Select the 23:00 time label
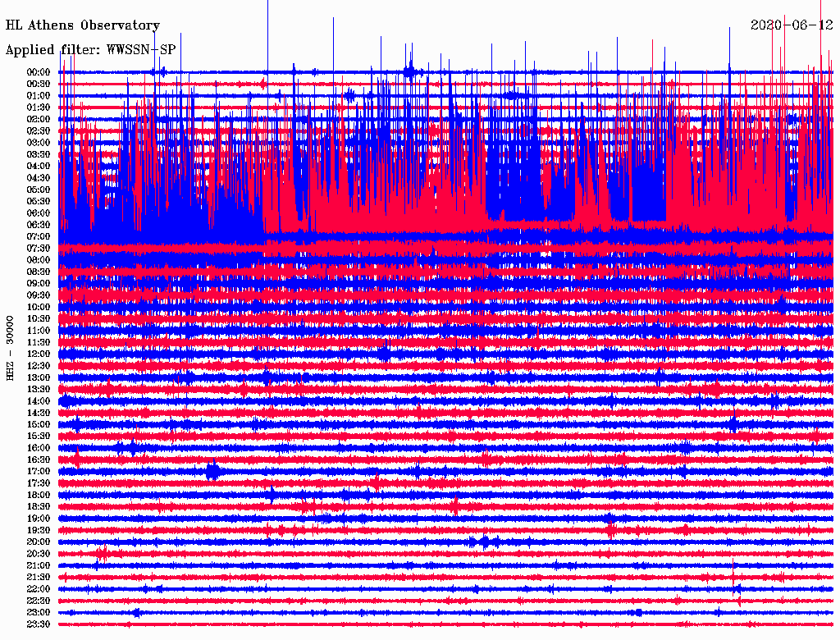This screenshot has height=640, width=840. click(39, 613)
